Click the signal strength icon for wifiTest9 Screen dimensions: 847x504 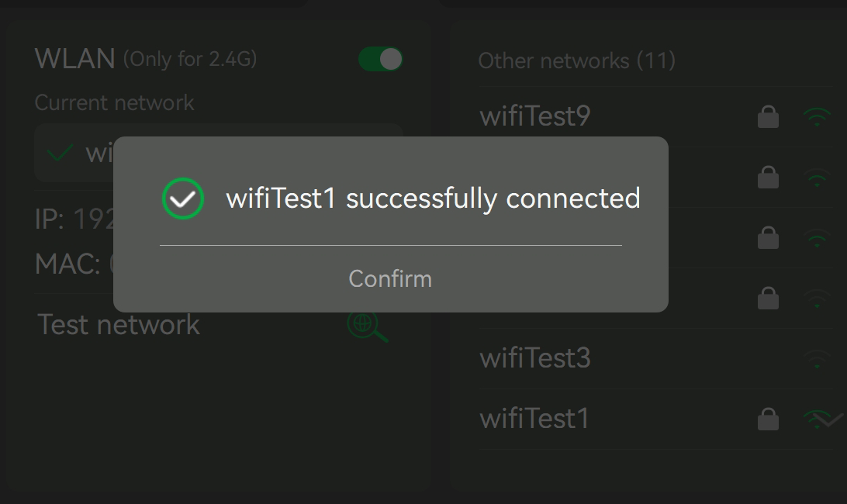(817, 117)
